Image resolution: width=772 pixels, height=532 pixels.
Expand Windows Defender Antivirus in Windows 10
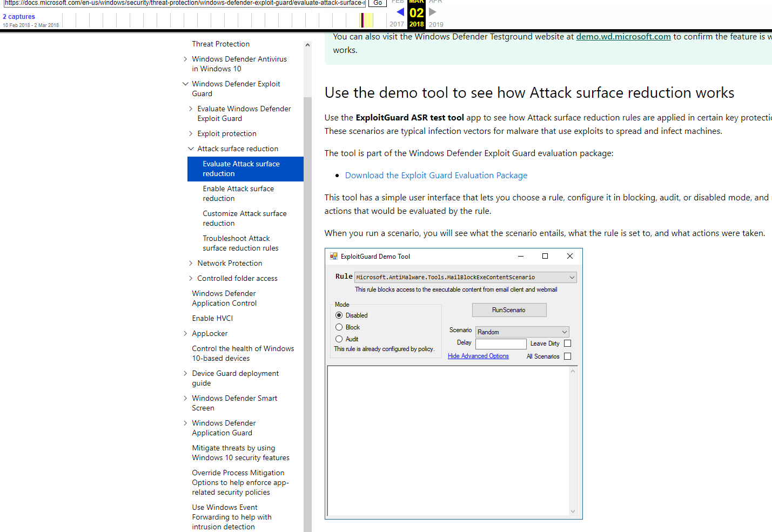tap(185, 59)
